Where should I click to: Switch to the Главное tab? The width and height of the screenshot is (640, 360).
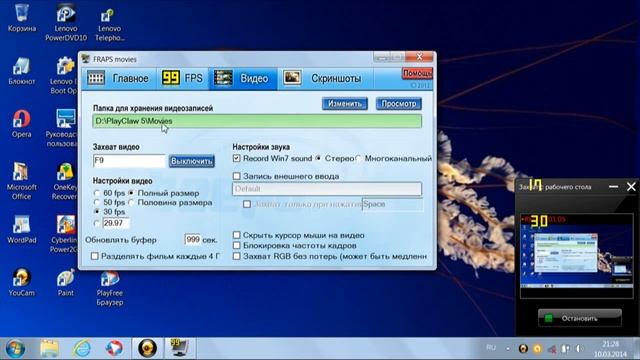(118, 78)
